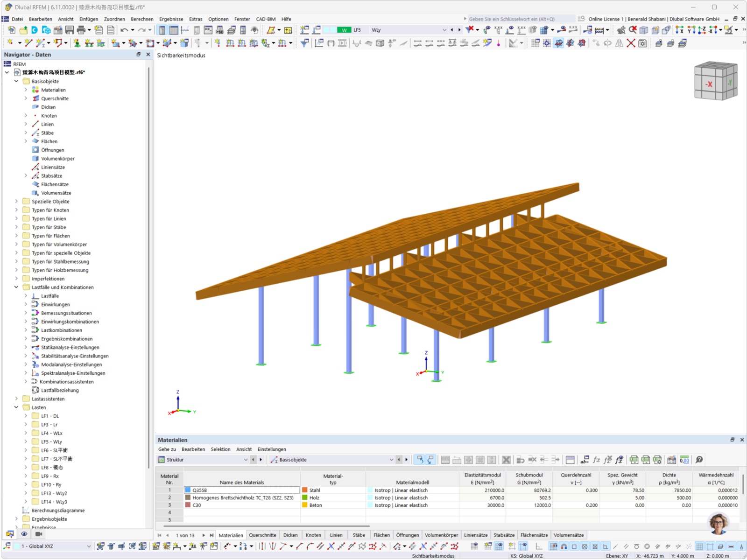747x560 pixels.
Task: Click the orange color swatch of material Beton
Action: coord(304,505)
